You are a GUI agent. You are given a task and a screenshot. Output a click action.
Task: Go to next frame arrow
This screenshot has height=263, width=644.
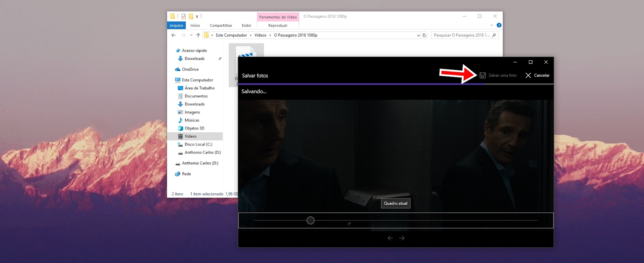[x=402, y=238]
